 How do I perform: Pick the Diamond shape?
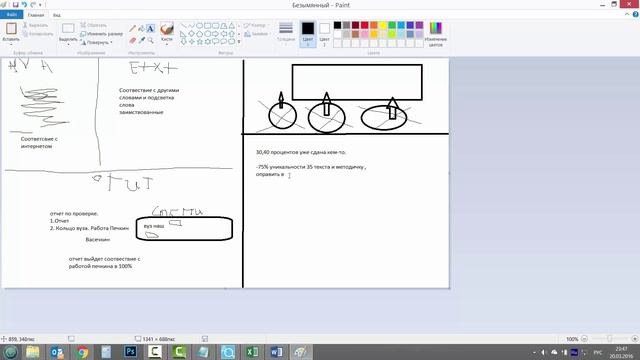191,34
